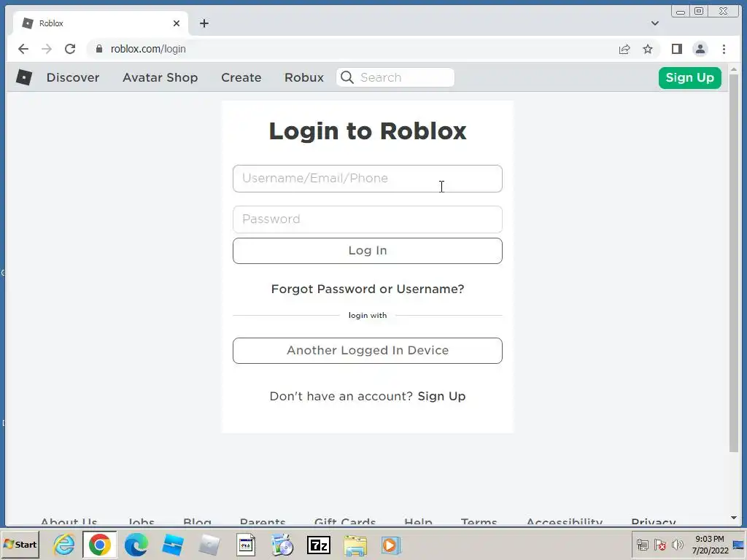The image size is (747, 560).
Task: Open the Discover nav item
Action: [73, 77]
